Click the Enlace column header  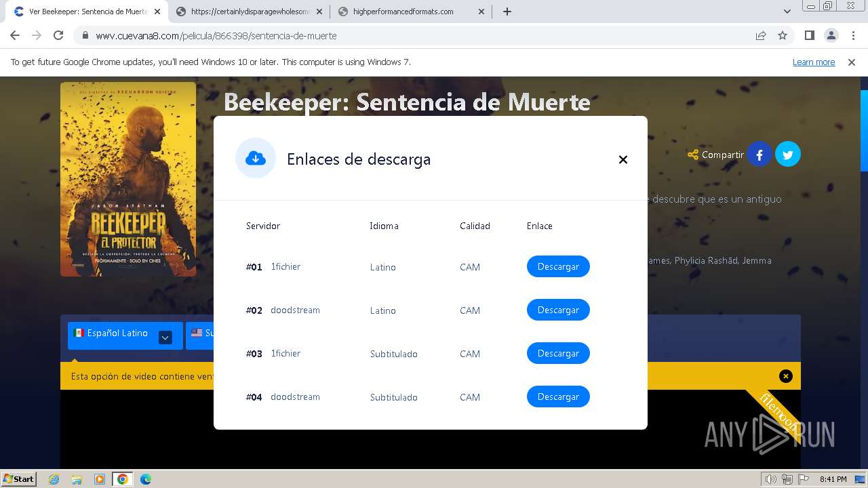coord(540,226)
